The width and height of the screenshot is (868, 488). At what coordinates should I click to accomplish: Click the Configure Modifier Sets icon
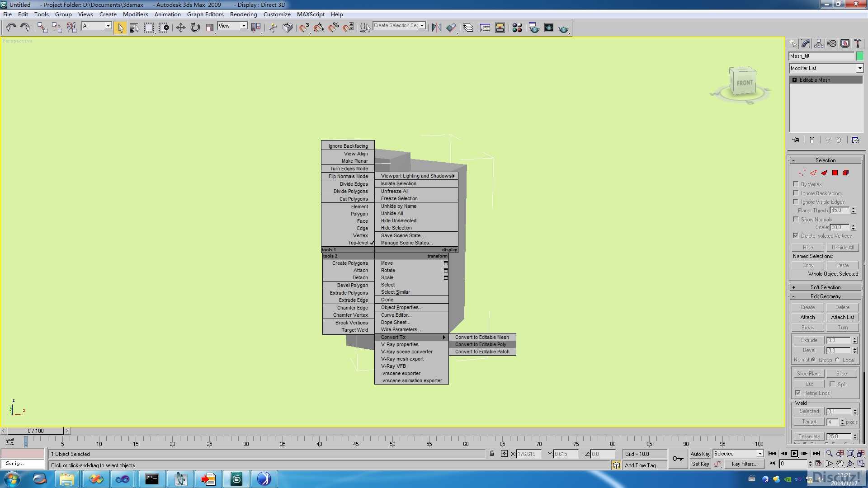(x=855, y=140)
